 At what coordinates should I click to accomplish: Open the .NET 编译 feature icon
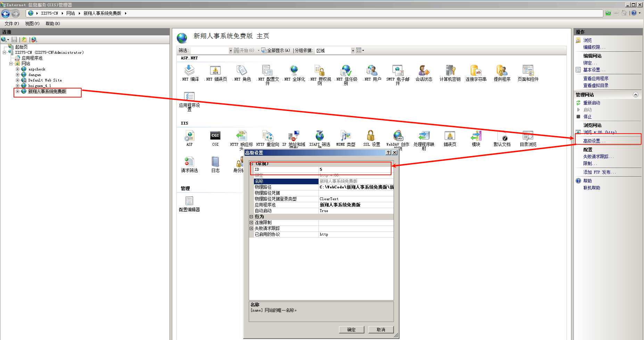click(x=190, y=70)
